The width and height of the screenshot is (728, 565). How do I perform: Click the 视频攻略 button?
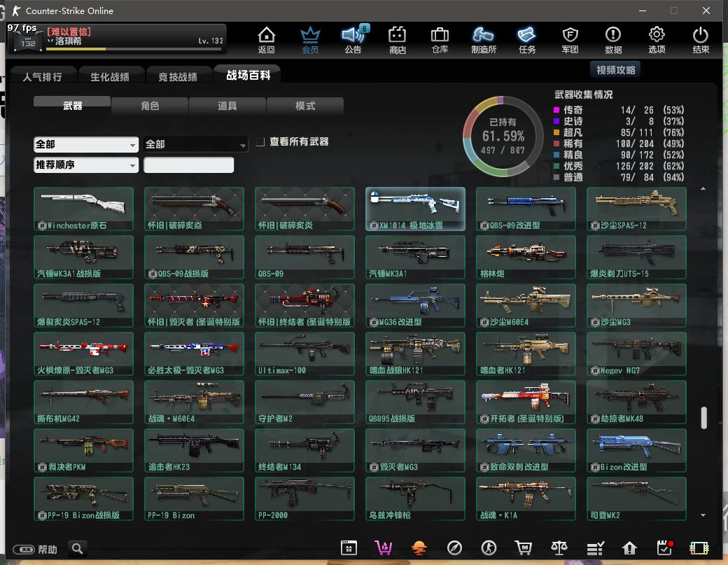[615, 69]
